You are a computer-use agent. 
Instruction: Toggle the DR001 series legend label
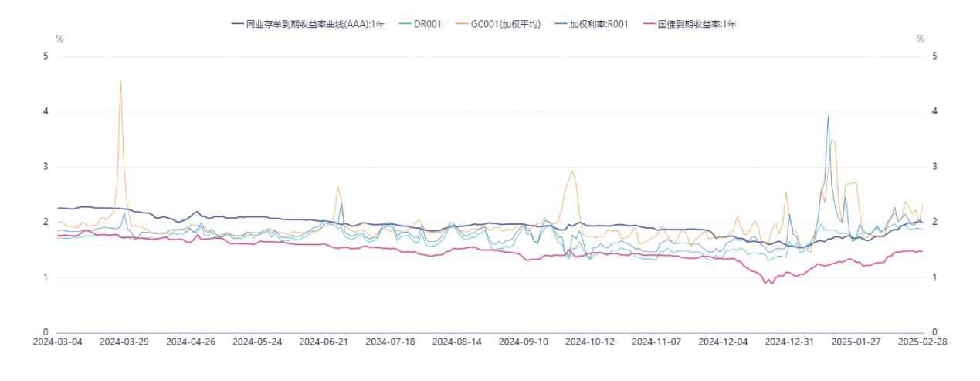pos(427,24)
